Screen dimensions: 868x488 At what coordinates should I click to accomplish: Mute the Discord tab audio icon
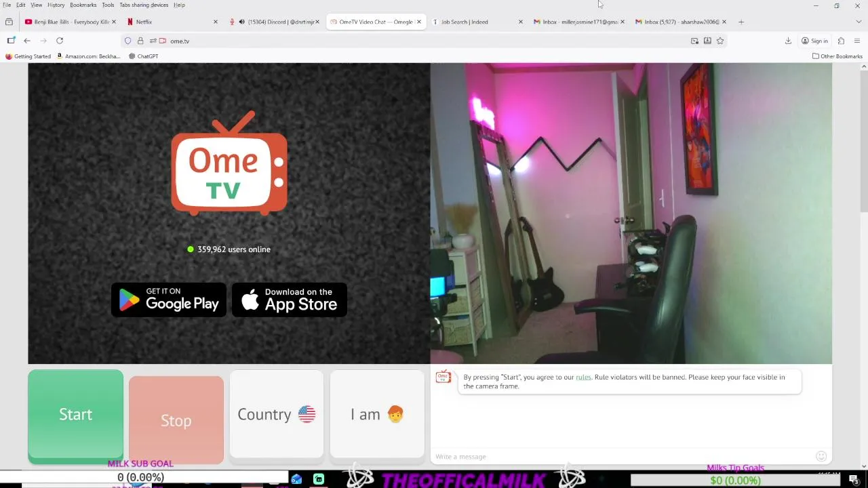pyautogui.click(x=241, y=22)
